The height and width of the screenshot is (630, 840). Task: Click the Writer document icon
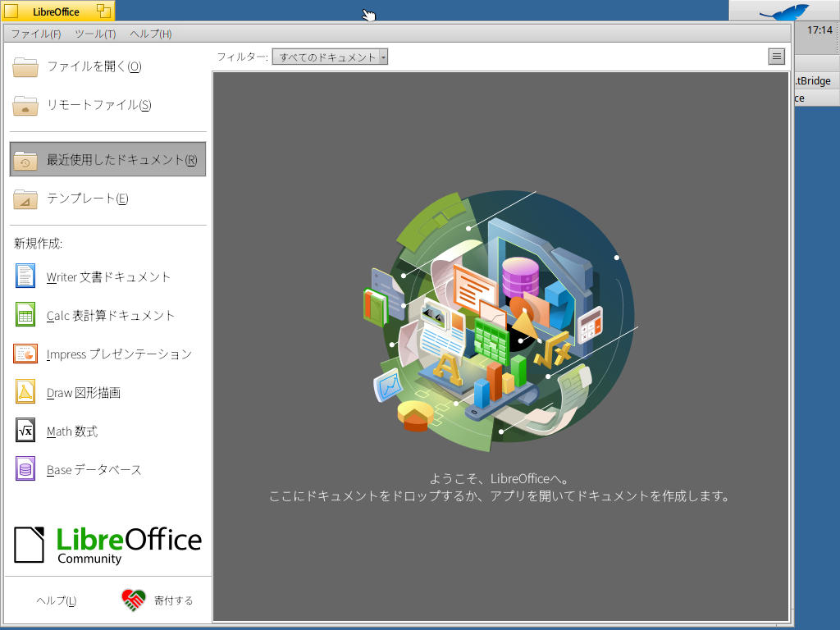tap(25, 276)
